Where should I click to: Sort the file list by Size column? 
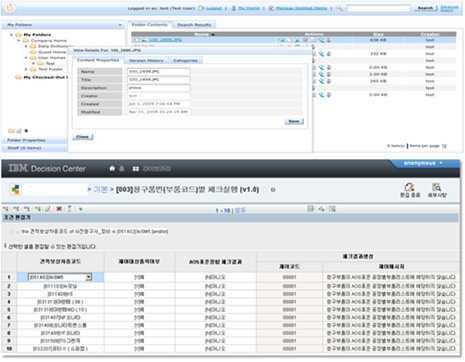[378, 34]
